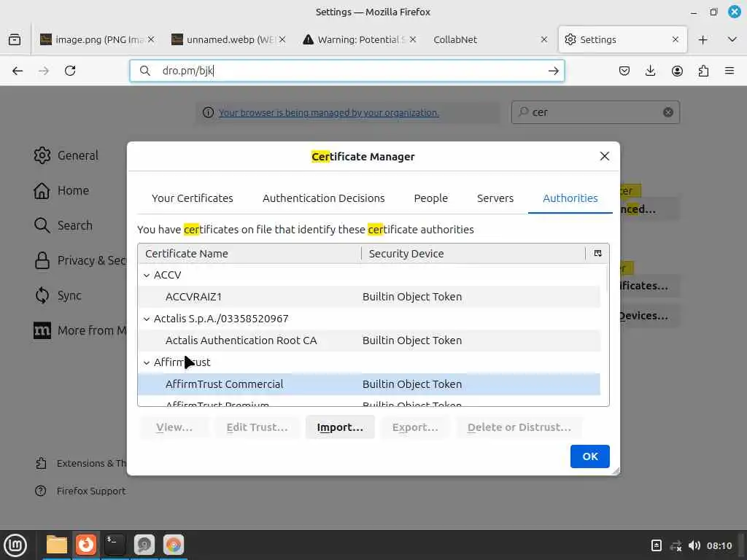Close the CollabNet tab
This screenshot has height=560, width=747.
pyautogui.click(x=544, y=39)
